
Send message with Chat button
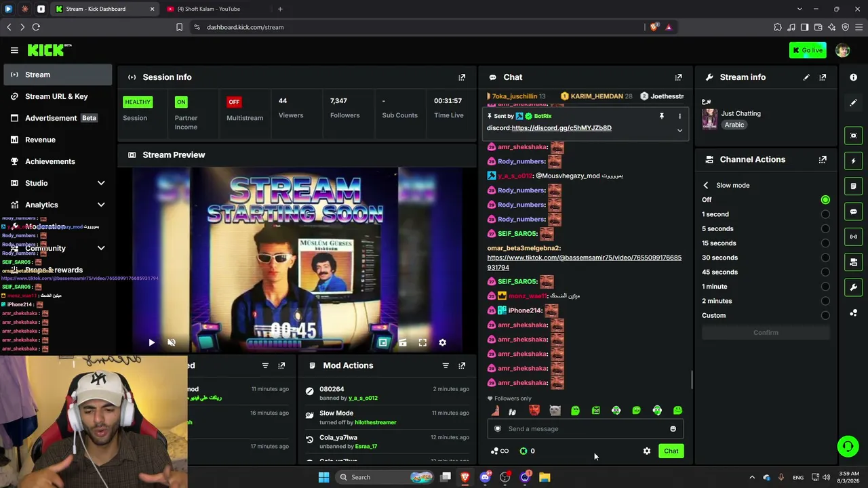pyautogui.click(x=671, y=451)
